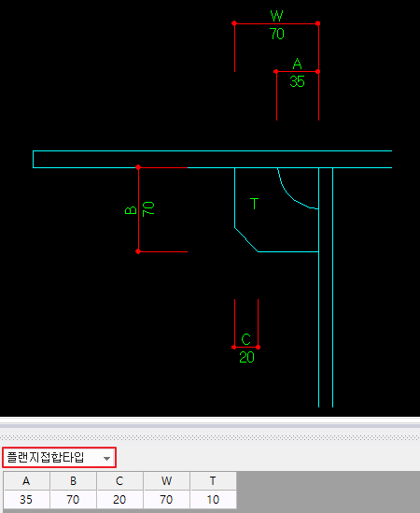Screen dimensions: 420x513
Task: Select the A column header
Action: tap(26, 480)
